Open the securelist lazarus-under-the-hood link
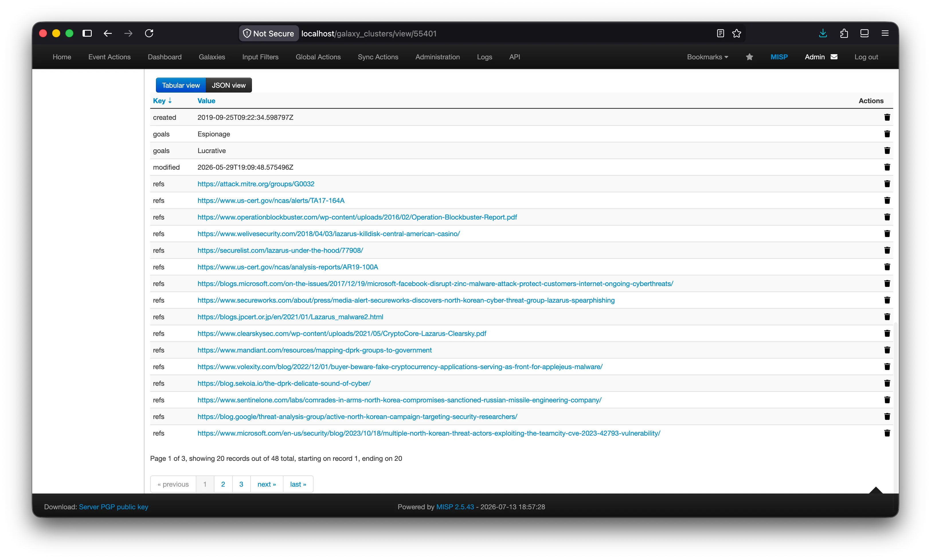Image resolution: width=931 pixels, height=560 pixels. pyautogui.click(x=280, y=250)
